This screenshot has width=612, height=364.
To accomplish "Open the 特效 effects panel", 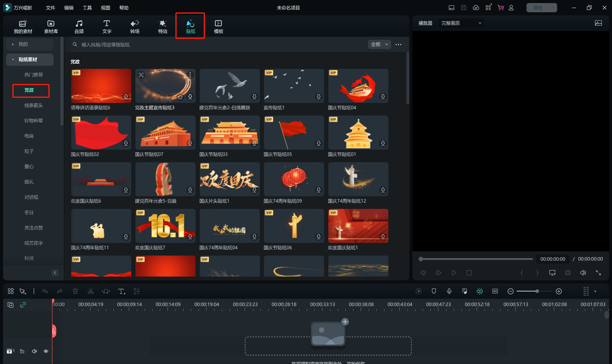I will coord(162,26).
